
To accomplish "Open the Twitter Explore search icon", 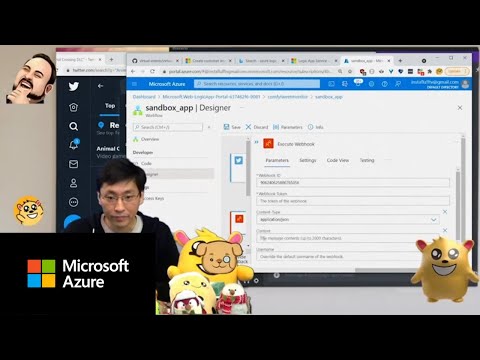I will [73, 126].
